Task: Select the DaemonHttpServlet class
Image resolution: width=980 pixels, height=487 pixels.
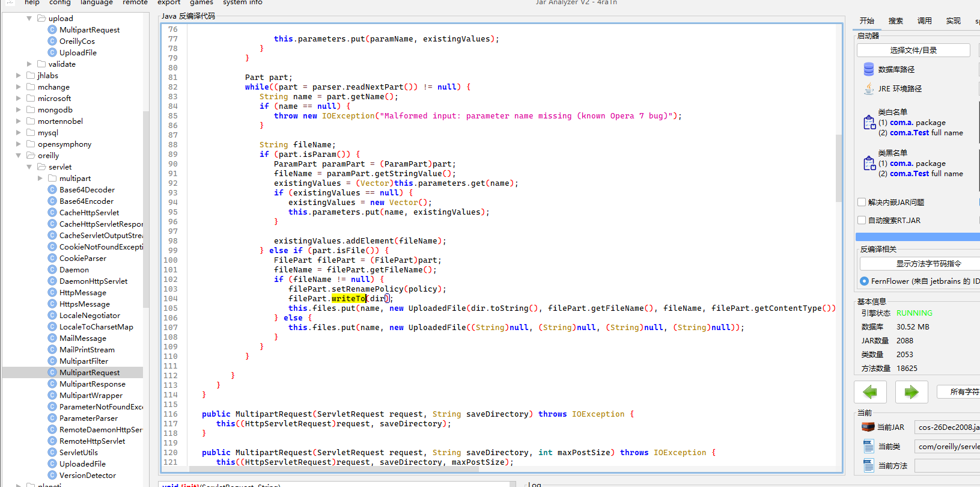Action: coord(93,281)
